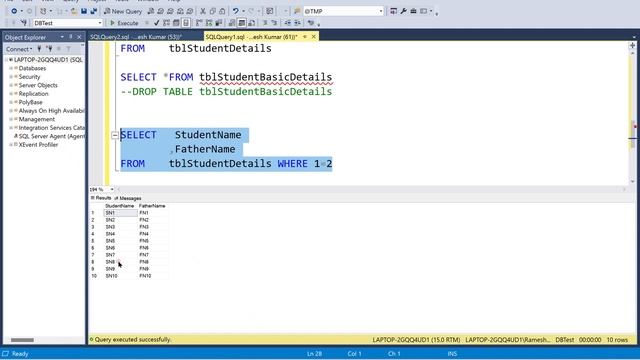640x360 pixels.
Task: Expand the Security node
Action: point(11,77)
